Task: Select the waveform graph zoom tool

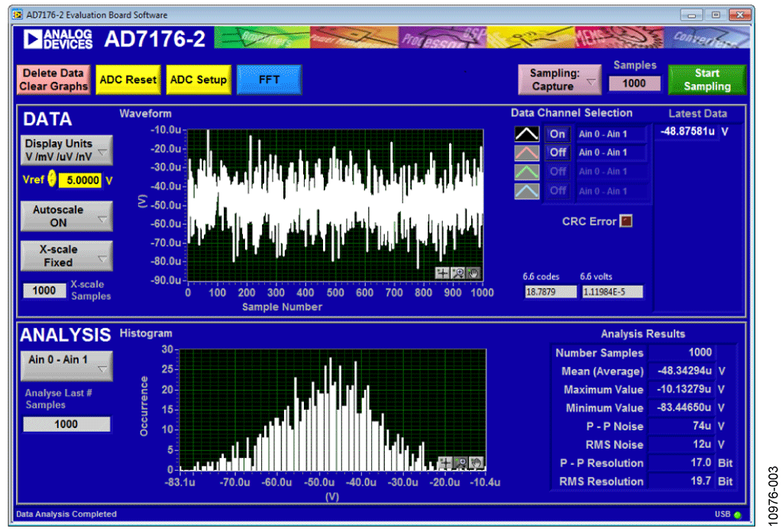Action: click(458, 272)
